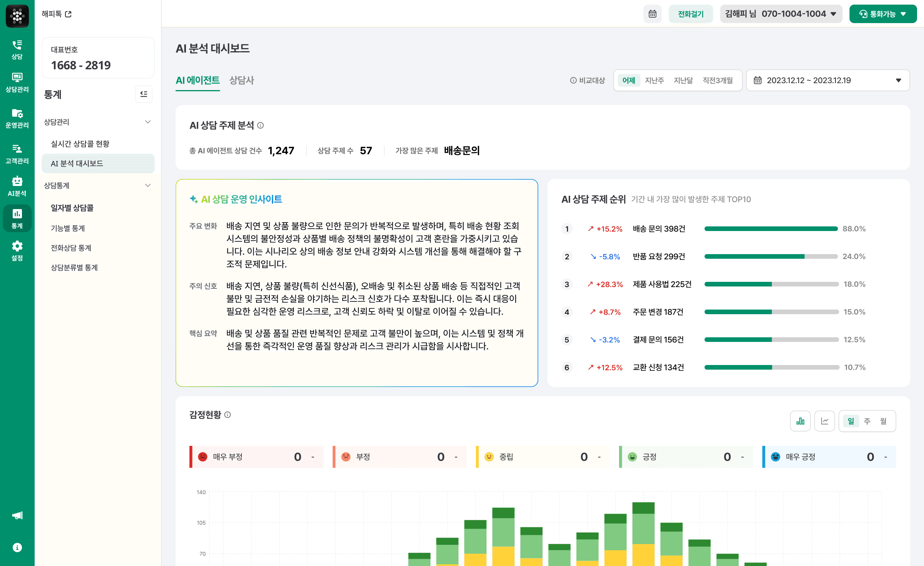Select 지난주 comparison period

(654, 80)
